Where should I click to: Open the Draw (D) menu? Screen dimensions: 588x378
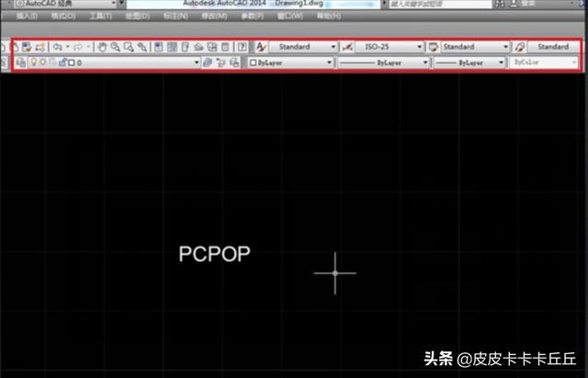click(138, 17)
